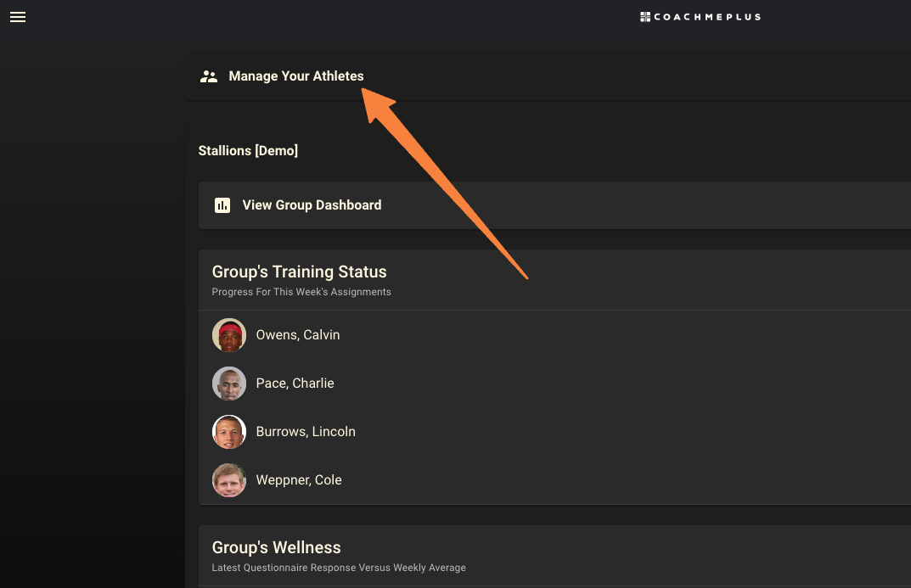Open the hamburger navigation menu
Viewport: 911px width, 588px height.
coord(18,17)
